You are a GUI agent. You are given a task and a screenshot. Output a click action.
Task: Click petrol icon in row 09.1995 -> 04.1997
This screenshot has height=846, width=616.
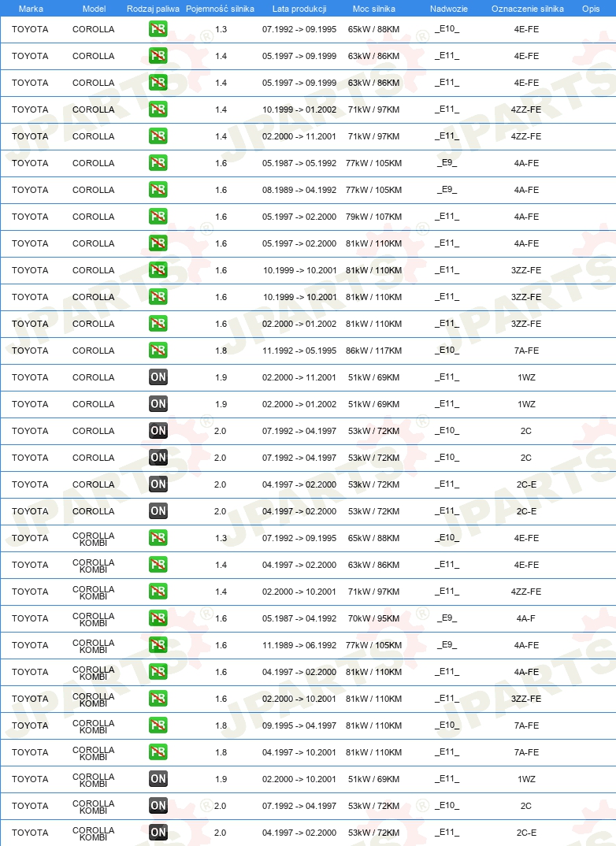coord(158,725)
